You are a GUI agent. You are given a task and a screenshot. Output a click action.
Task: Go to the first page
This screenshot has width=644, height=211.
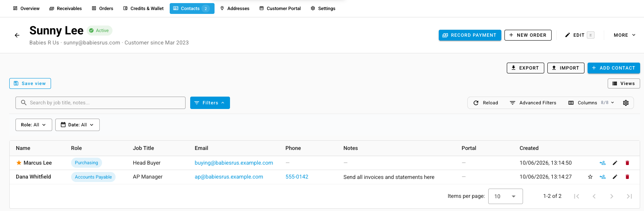(x=576, y=196)
